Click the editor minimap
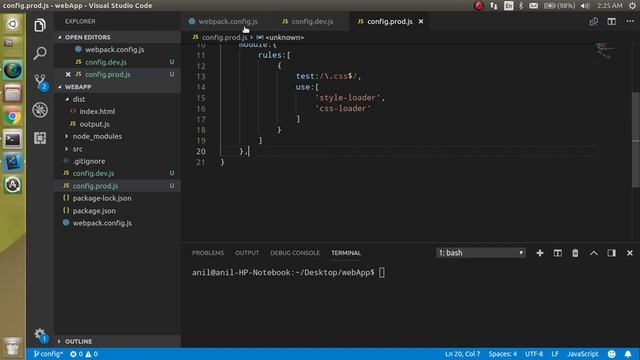The image size is (640, 360). (604, 51)
